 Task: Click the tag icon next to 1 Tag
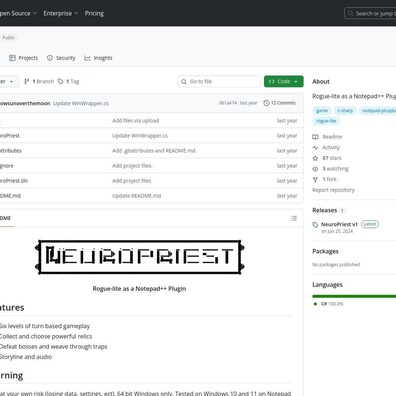coord(61,81)
